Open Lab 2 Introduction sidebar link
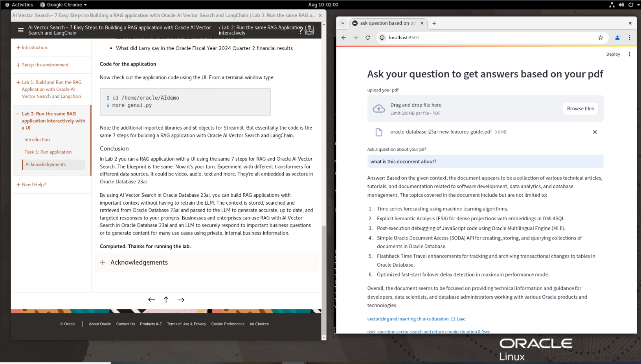 (37, 139)
